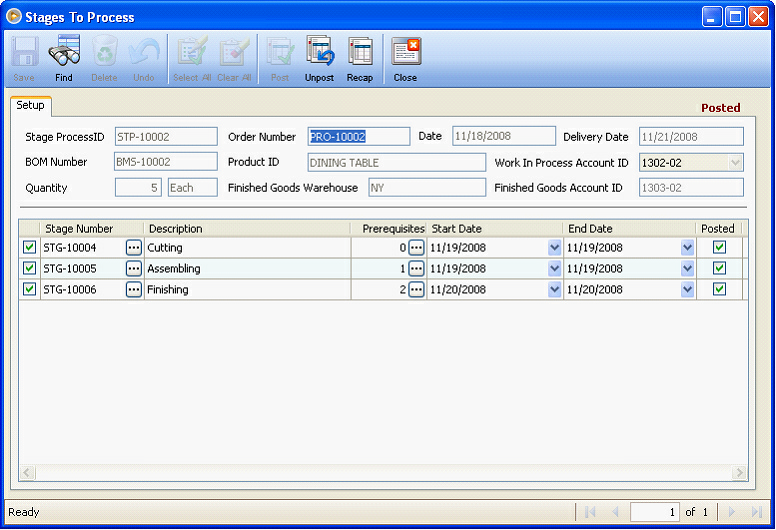
Task: Click the Close toolbar icon
Action: pos(405,58)
